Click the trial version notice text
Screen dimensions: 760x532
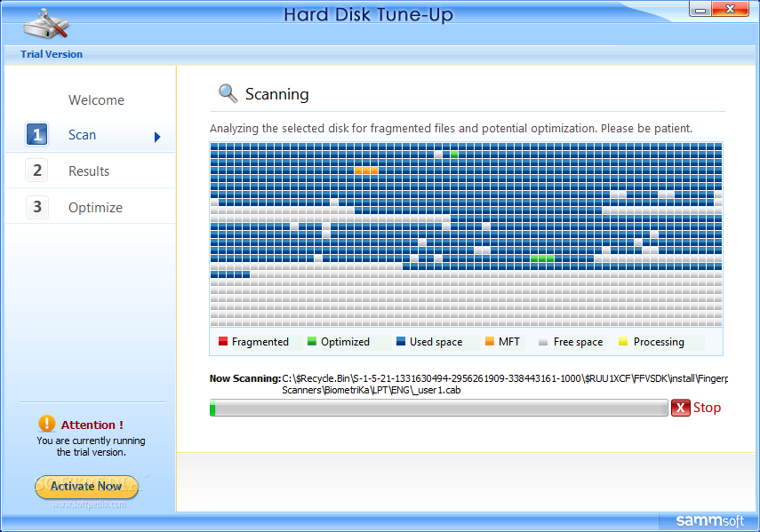pyautogui.click(x=92, y=447)
